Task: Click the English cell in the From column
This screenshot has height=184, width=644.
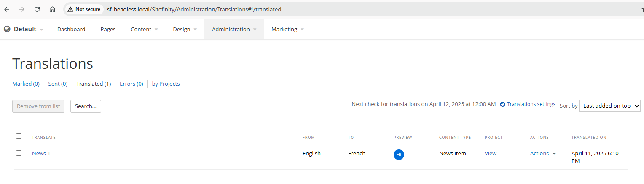Action: point(311,154)
